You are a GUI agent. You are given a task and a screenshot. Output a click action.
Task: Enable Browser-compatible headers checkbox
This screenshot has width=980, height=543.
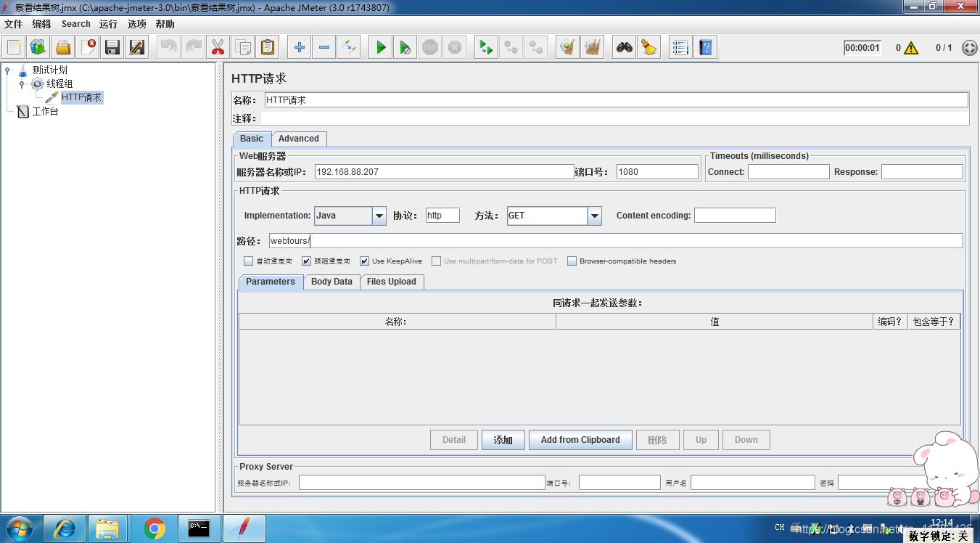point(572,261)
